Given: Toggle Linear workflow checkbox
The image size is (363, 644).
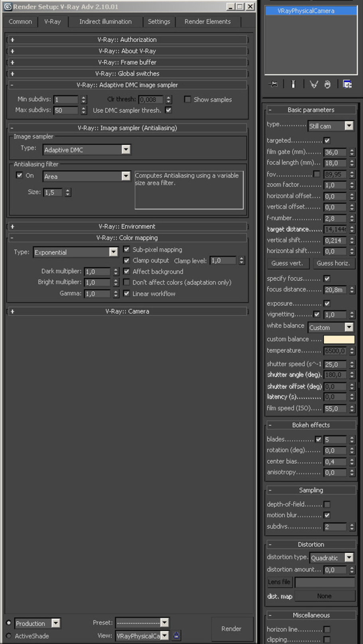Looking at the screenshot, I should coord(126,293).
